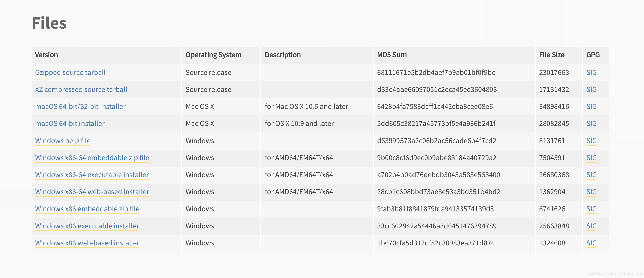Download Windows x86-64 executable installer
This screenshot has height=278, width=644.
click(92, 175)
